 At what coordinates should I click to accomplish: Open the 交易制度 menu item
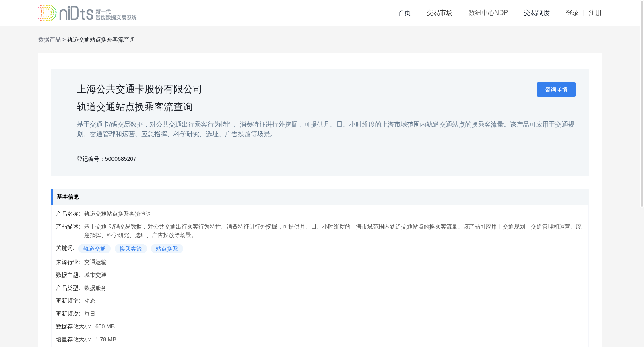click(537, 13)
